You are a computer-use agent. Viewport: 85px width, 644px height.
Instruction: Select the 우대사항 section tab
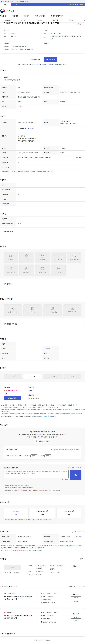click(x=39, y=20)
